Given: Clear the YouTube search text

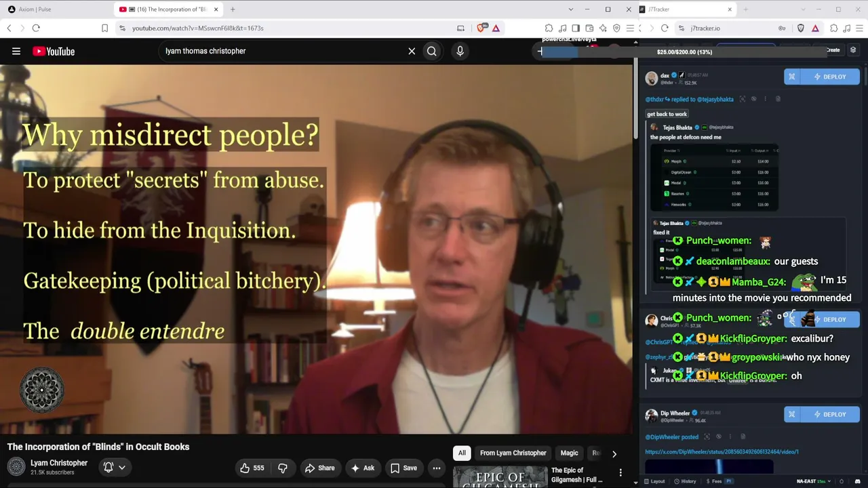Looking at the screenshot, I should 412,51.
